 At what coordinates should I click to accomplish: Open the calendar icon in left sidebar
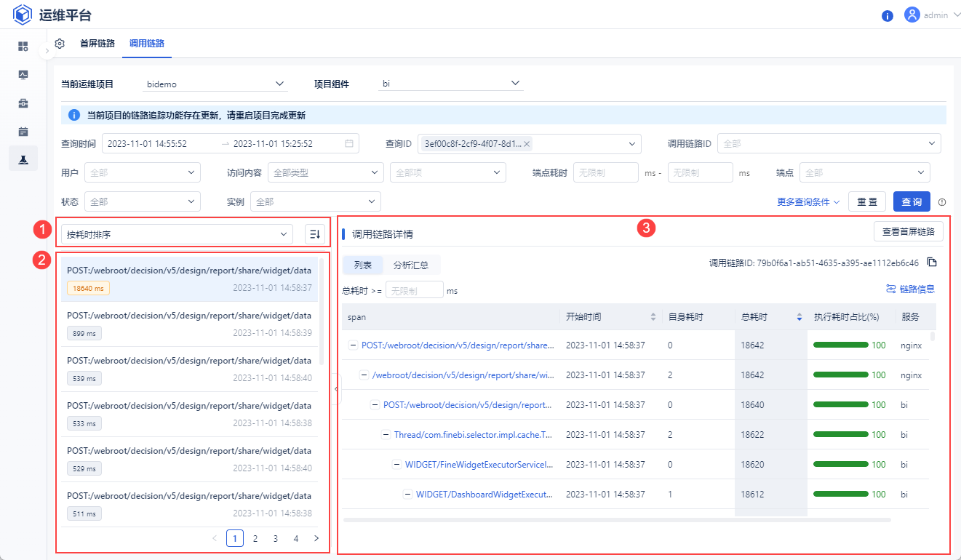point(23,132)
